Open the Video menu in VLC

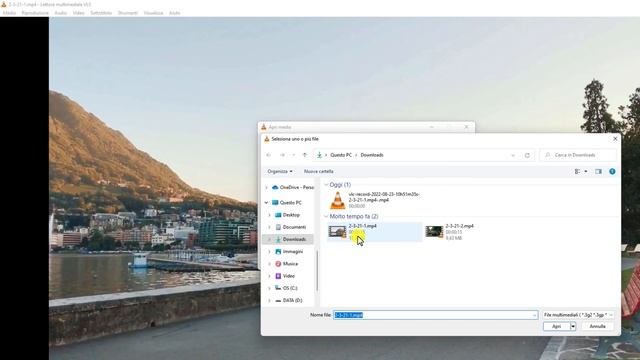(x=78, y=13)
